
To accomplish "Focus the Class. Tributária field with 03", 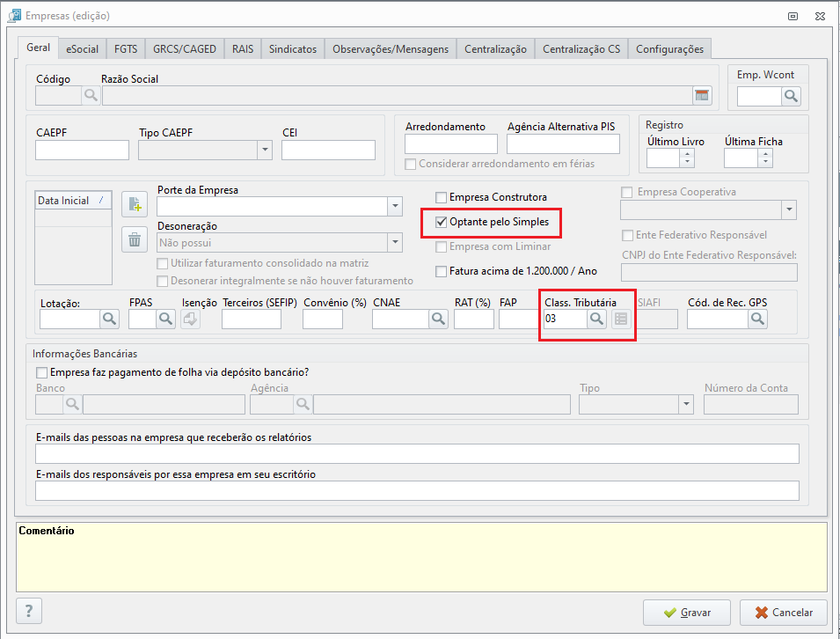I will click(566, 319).
